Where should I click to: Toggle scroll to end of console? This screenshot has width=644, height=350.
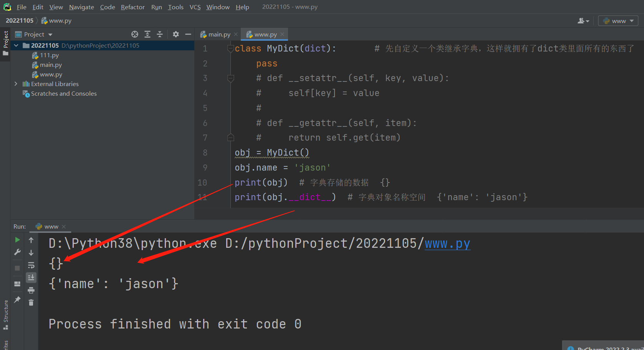(31, 277)
